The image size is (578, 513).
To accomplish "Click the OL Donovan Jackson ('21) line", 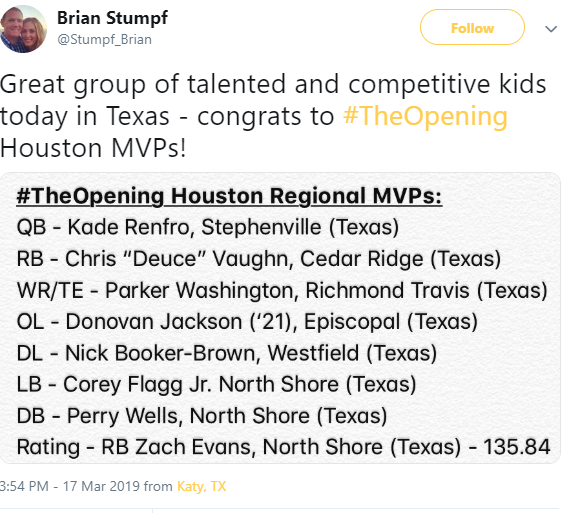I will pos(247,322).
